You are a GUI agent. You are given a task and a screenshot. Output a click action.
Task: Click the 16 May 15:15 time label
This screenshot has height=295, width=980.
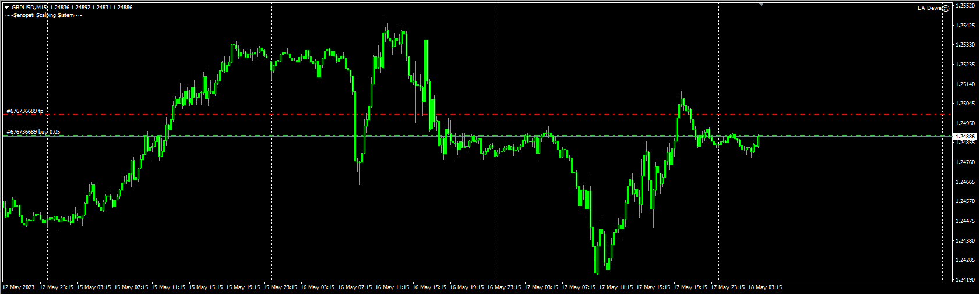[429, 287]
